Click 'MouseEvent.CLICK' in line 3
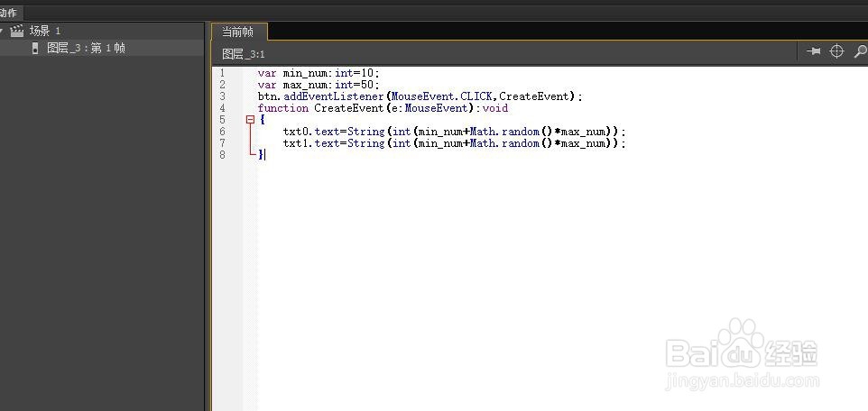This screenshot has width=868, height=411. [442, 96]
